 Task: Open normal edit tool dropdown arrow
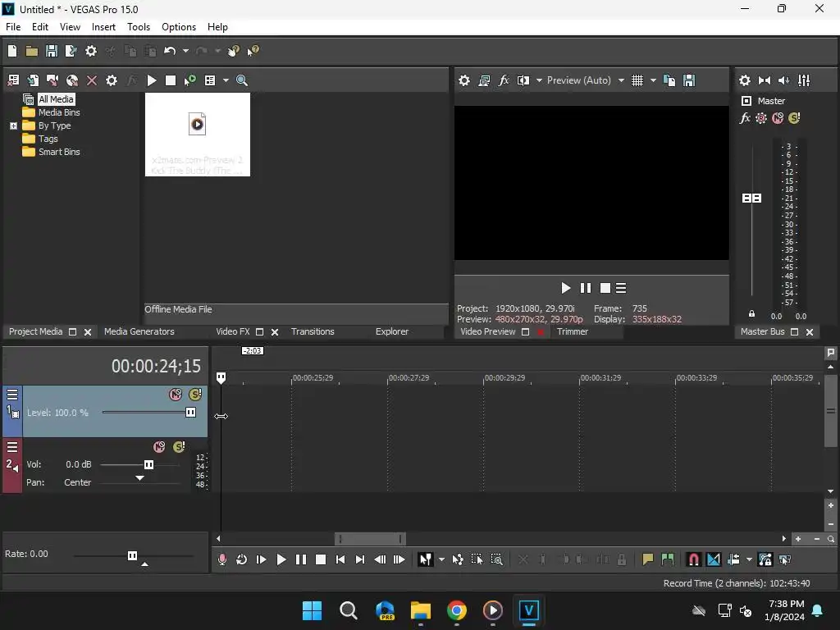coord(441,559)
